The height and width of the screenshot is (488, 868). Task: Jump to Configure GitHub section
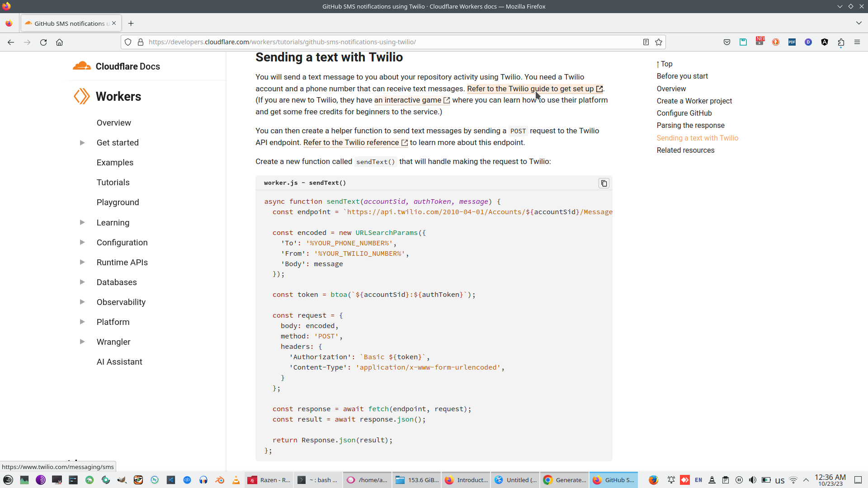pos(684,113)
